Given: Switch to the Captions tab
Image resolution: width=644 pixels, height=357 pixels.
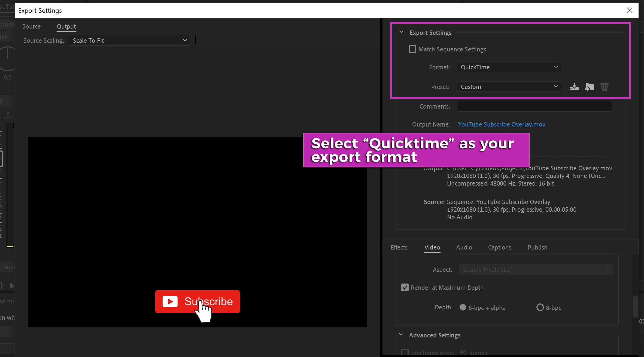Looking at the screenshot, I should point(500,247).
